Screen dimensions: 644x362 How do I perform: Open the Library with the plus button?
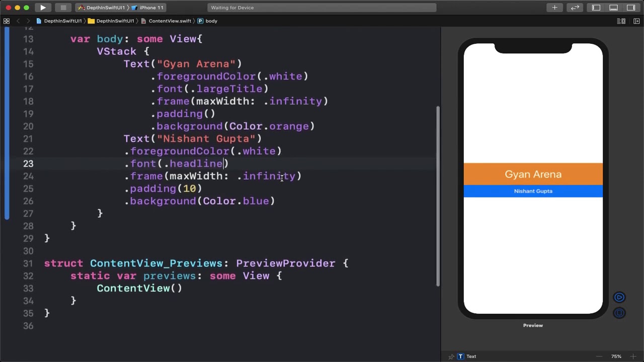pos(554,8)
